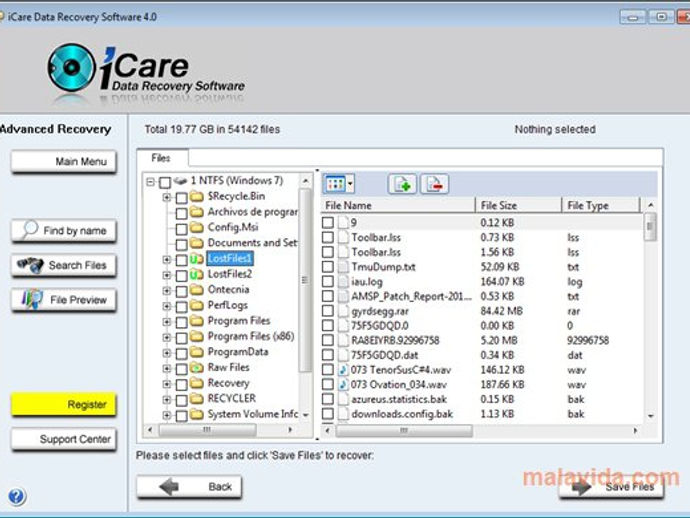Click the Recovery folder icon
Image resolution: width=690 pixels, height=518 pixels.
(196, 383)
